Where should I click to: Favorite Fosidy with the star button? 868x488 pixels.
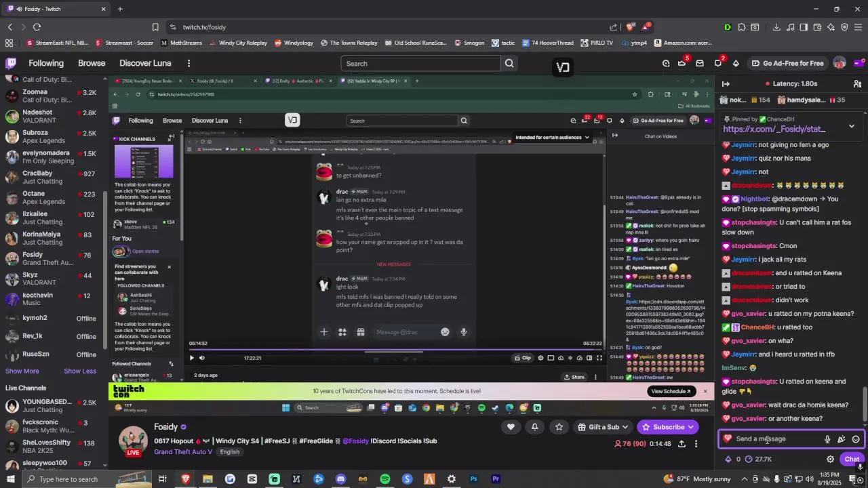[x=559, y=427]
